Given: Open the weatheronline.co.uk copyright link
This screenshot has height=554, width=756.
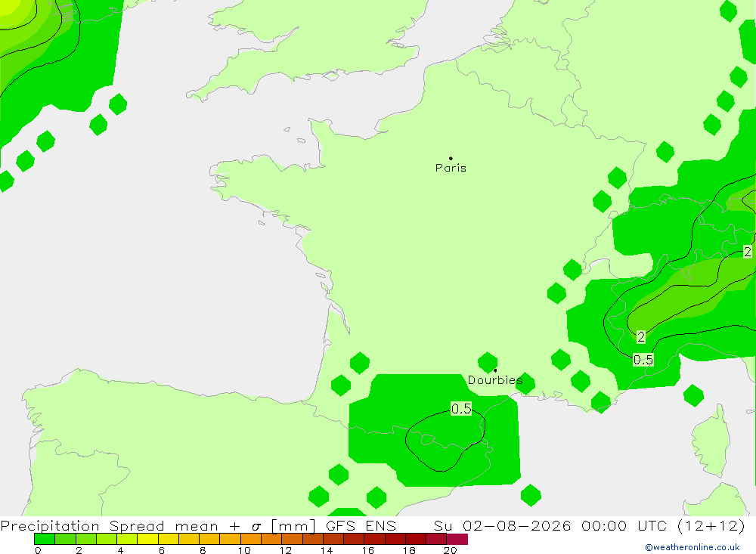Looking at the screenshot, I should click(x=692, y=547).
